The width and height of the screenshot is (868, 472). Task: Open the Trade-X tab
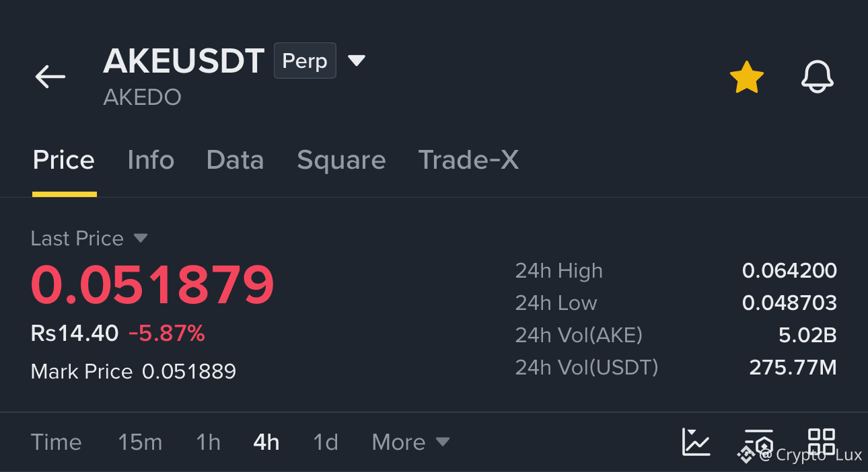(468, 160)
